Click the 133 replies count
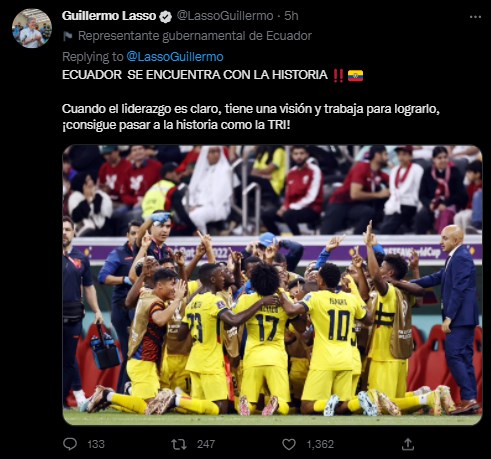 [96, 444]
